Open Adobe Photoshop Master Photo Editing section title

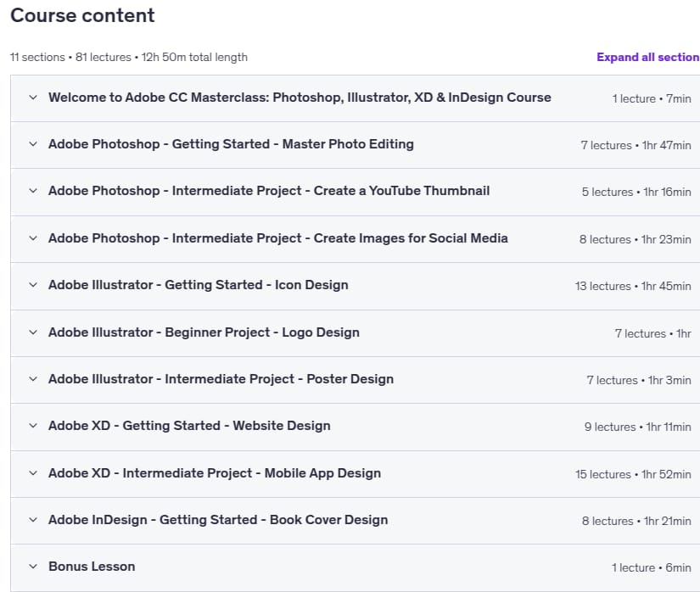click(231, 144)
